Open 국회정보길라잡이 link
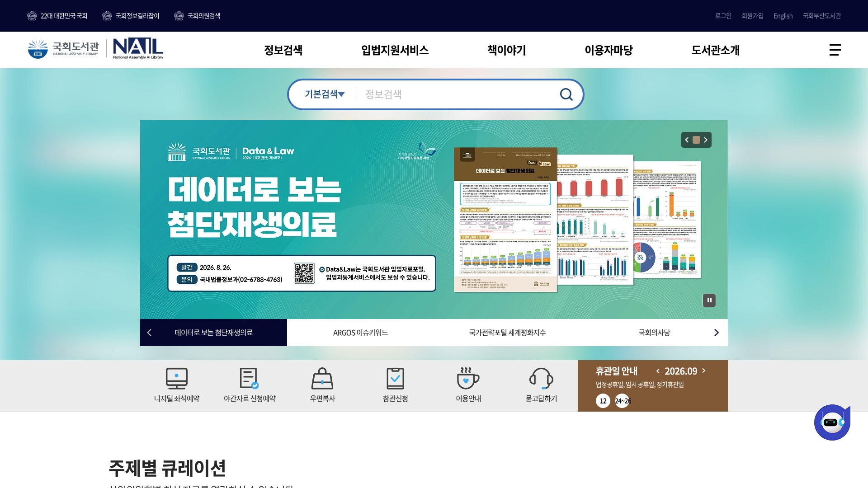This screenshot has width=868, height=488. pos(131,16)
